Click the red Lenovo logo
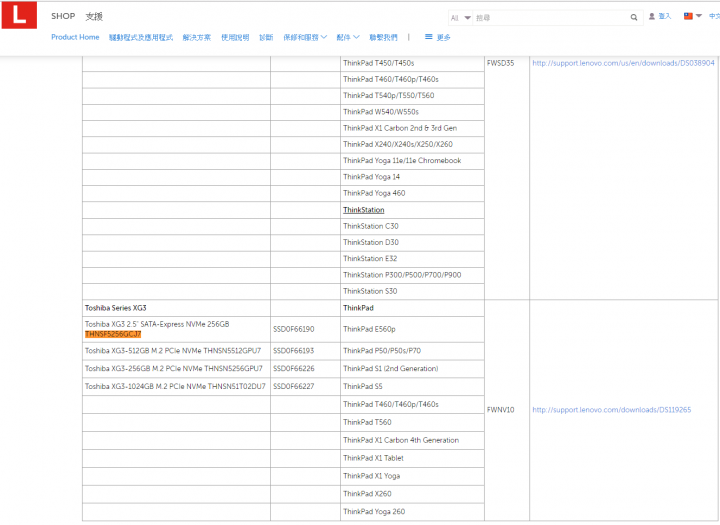 point(19,15)
